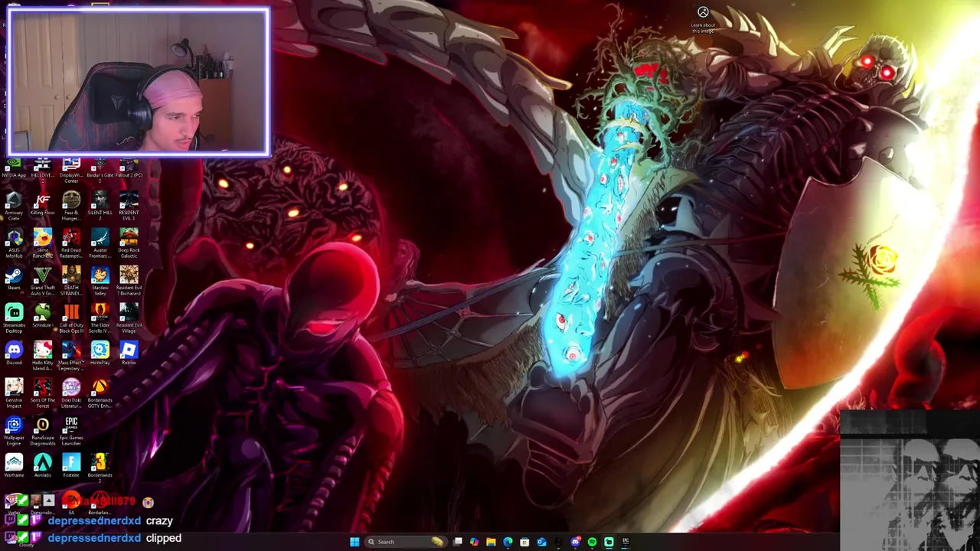Open Armoury Crate shortcut
Image resolution: width=980 pixels, height=551 pixels.
pos(14,205)
